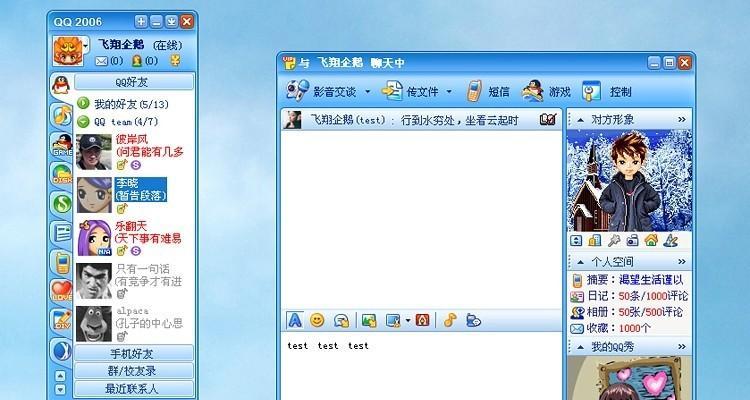Send a picture using image icon
750x400 pixels.
[x=369, y=321]
